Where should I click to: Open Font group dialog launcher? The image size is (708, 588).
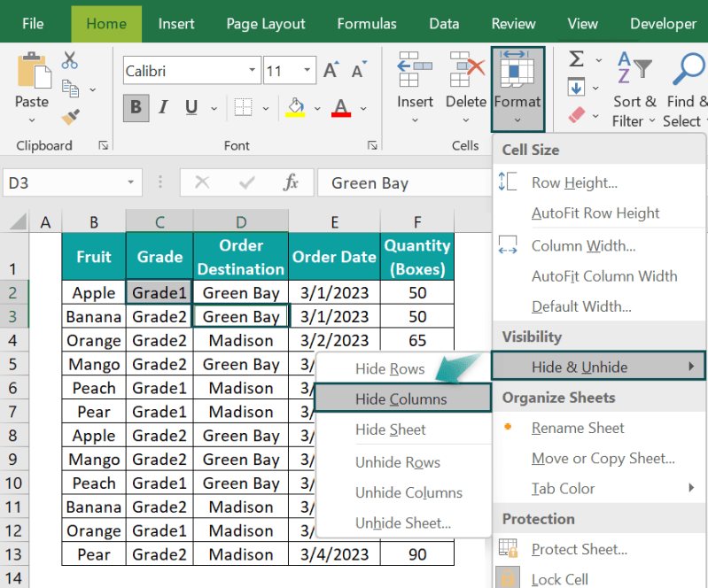pyautogui.click(x=372, y=145)
